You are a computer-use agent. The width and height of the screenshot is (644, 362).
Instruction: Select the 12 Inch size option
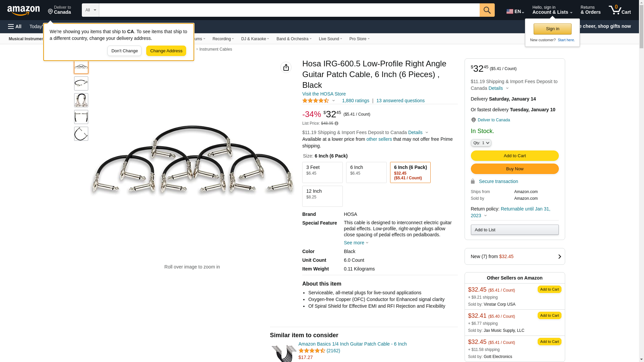click(322, 196)
